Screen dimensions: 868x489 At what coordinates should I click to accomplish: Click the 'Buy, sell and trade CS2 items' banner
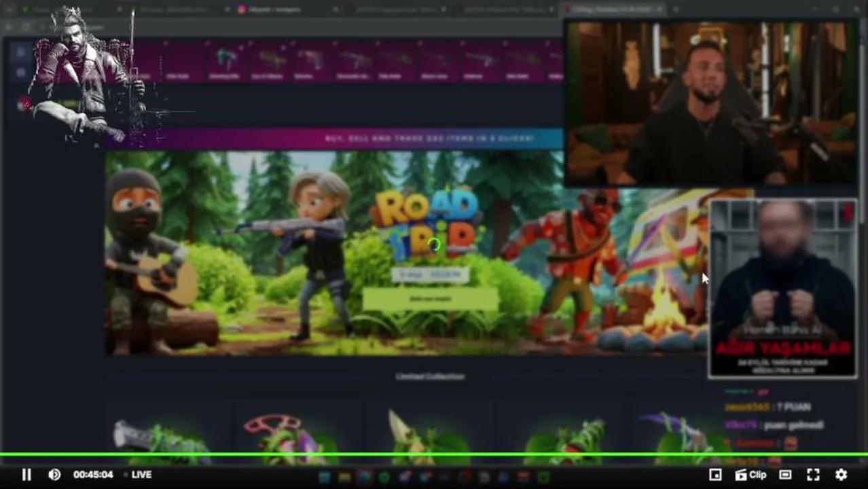429,139
